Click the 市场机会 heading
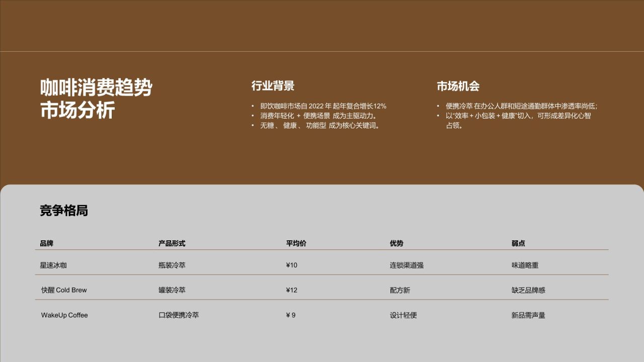The height and width of the screenshot is (362, 644). click(458, 86)
